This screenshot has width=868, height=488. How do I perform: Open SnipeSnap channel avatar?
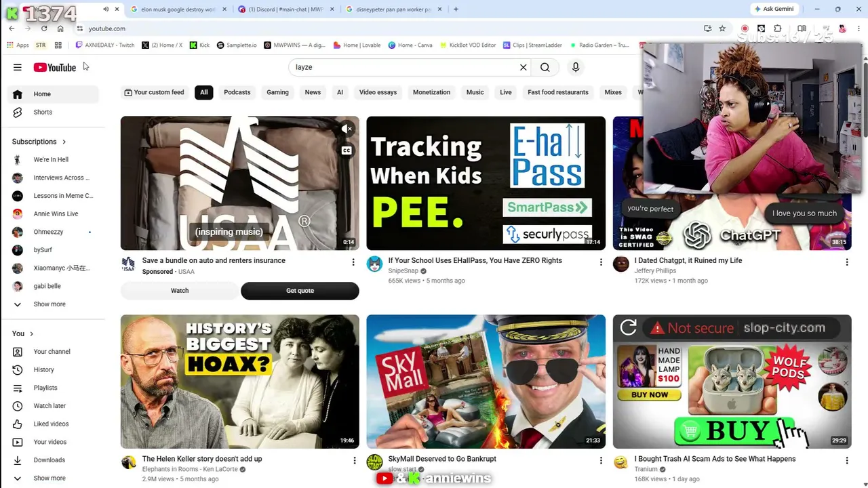[374, 264]
